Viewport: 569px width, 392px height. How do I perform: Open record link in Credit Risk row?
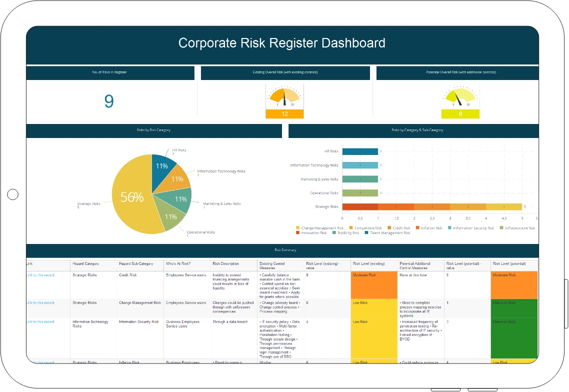pos(40,275)
